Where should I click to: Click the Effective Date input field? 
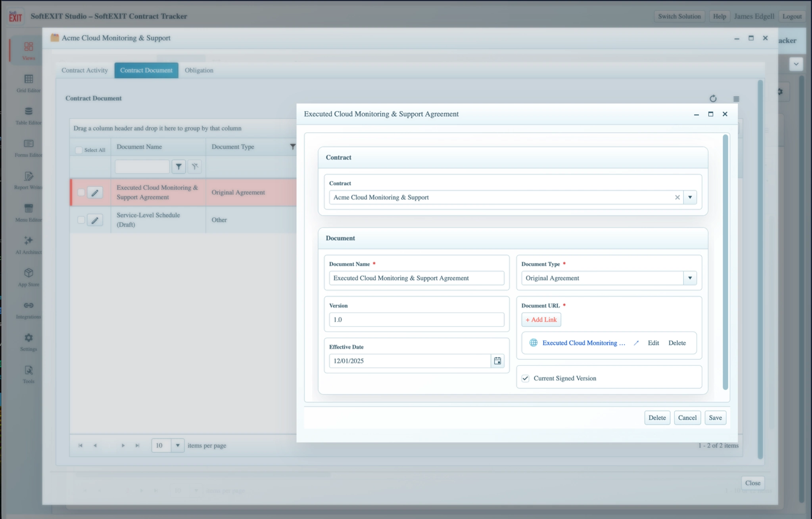point(410,361)
